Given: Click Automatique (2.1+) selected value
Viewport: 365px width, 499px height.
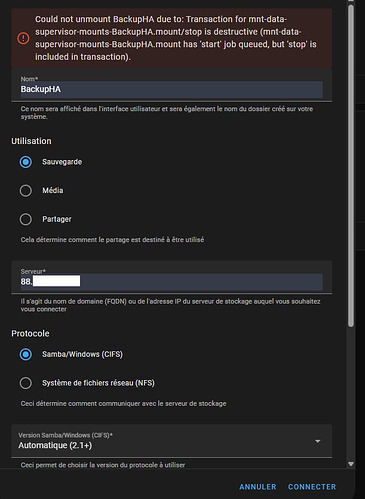Looking at the screenshot, I should pos(55,445).
